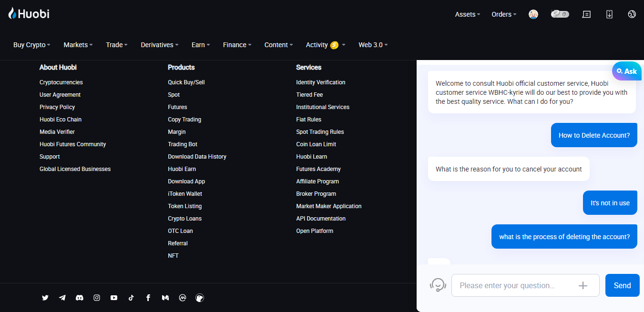Expand the Content menu

click(279, 45)
